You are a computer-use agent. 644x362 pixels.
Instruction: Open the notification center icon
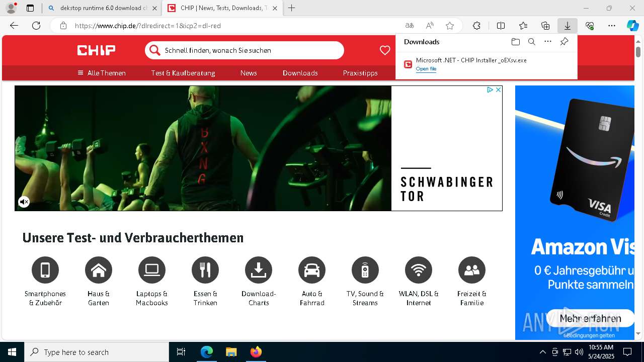(627, 352)
